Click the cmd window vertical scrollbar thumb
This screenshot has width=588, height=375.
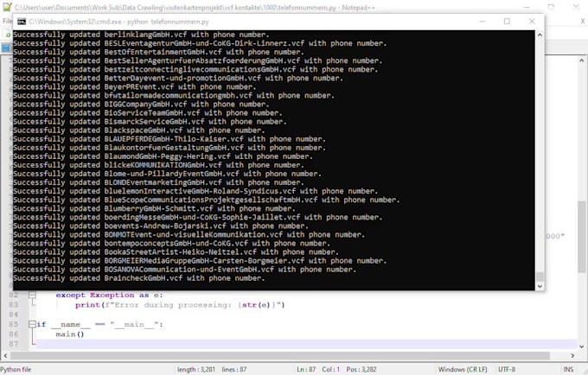point(540,276)
